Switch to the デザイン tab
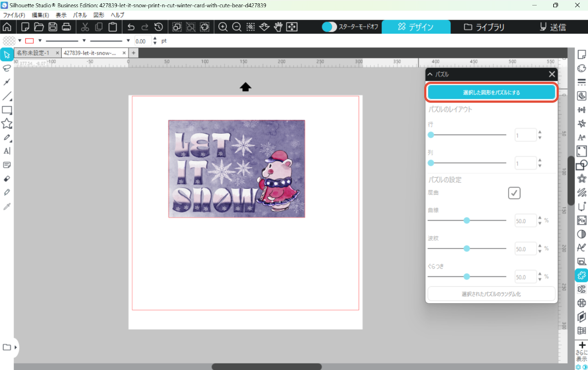Viewport: 588px width, 370px height. pos(416,27)
